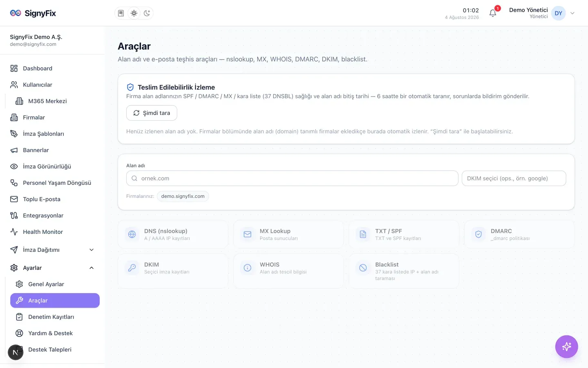588x368 pixels.
Task: Click the Teslim Edilebilirlik İzleme shield icon
Action: 130,87
